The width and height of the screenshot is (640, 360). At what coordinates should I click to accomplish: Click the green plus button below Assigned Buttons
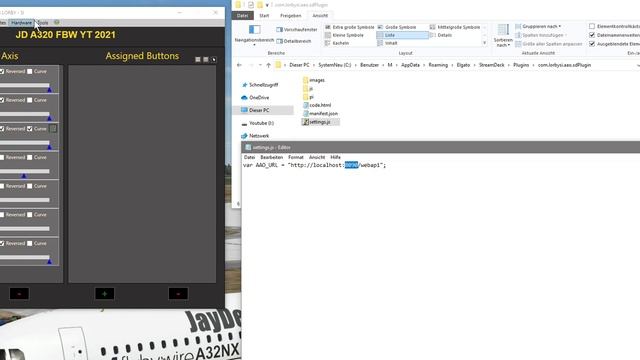pyautogui.click(x=104, y=293)
